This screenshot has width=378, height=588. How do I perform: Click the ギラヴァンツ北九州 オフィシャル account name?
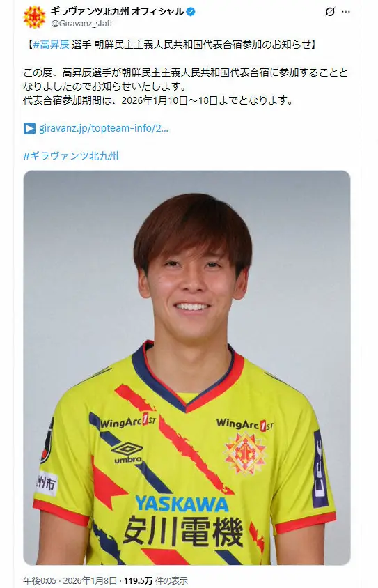tap(117, 12)
